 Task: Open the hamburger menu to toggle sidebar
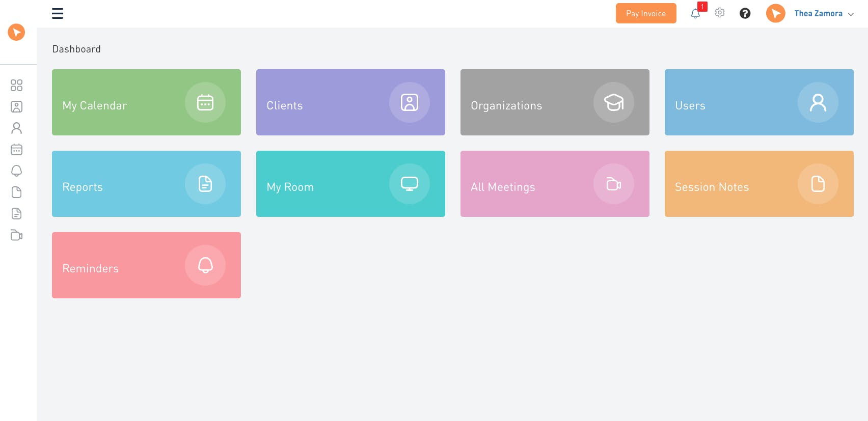click(x=58, y=13)
